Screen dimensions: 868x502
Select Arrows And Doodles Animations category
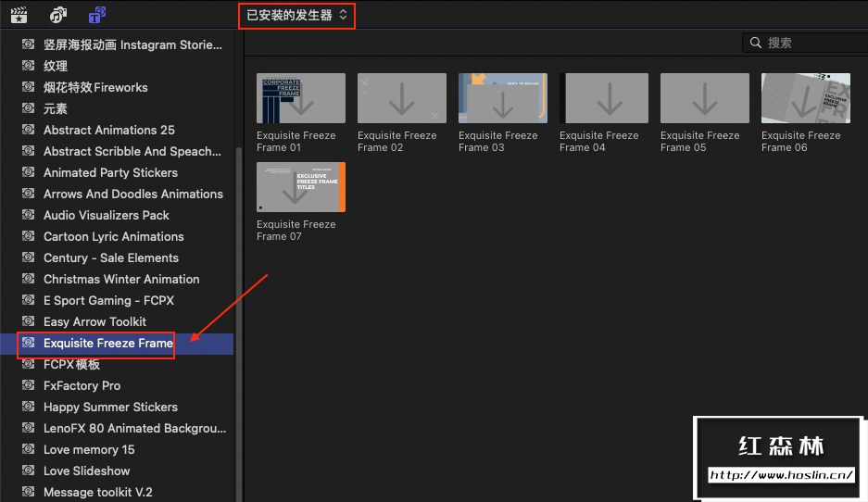[117, 194]
